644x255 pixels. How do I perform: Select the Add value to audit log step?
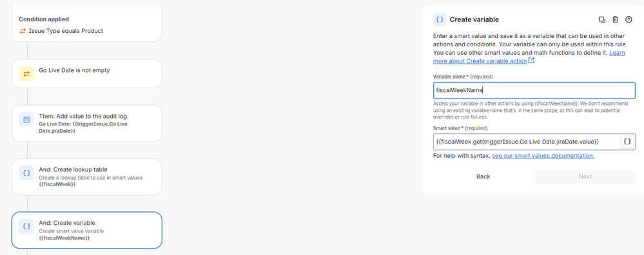click(x=86, y=124)
